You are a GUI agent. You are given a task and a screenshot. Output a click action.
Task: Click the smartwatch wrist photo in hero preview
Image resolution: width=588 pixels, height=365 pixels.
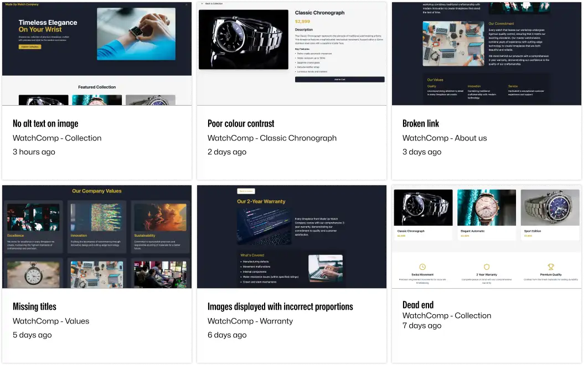(x=136, y=34)
